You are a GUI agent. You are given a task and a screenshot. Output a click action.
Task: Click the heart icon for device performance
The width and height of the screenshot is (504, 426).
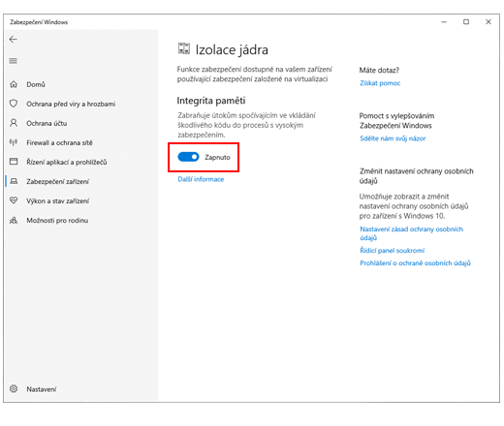coord(14,200)
